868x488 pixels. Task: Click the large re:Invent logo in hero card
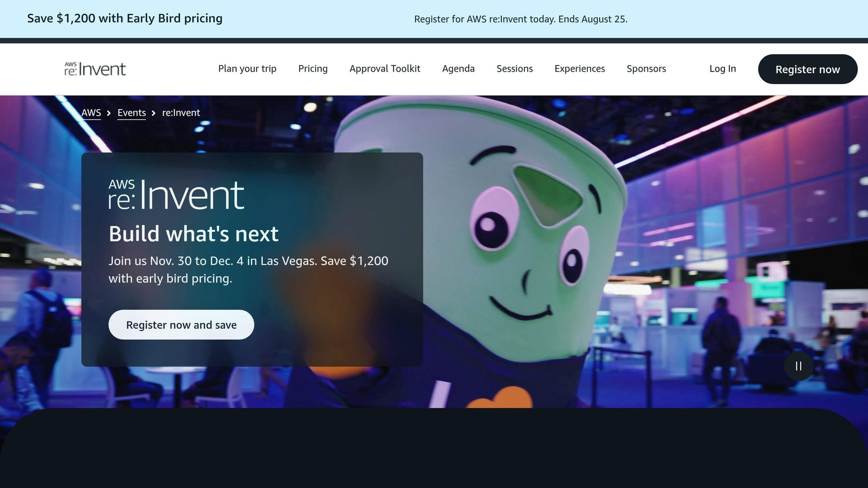176,194
